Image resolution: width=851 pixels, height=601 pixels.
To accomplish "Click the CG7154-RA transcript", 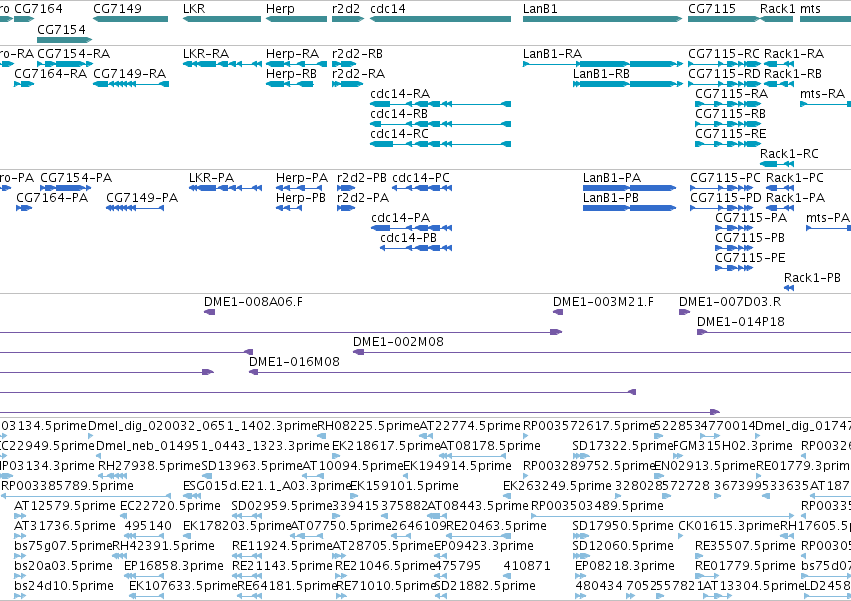I will [x=65, y=64].
